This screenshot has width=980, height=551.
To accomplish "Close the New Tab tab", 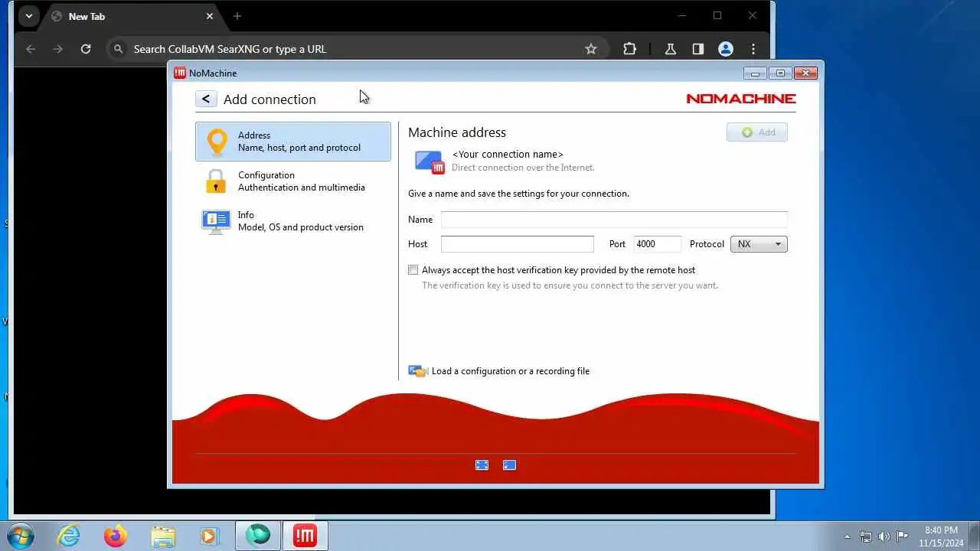I will point(210,16).
